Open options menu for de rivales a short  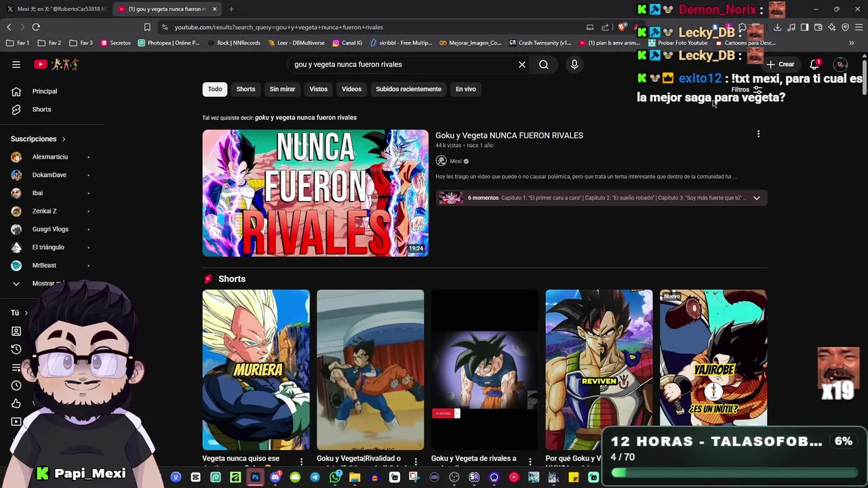tap(530, 462)
